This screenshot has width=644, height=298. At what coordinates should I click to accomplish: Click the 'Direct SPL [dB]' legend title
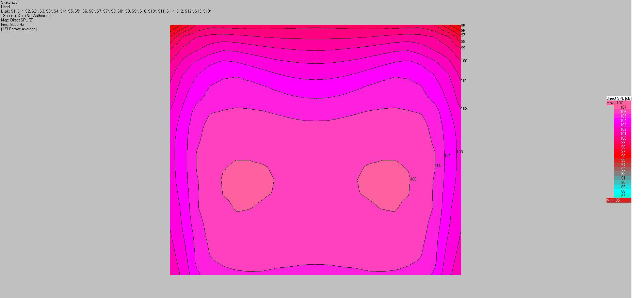click(619, 98)
